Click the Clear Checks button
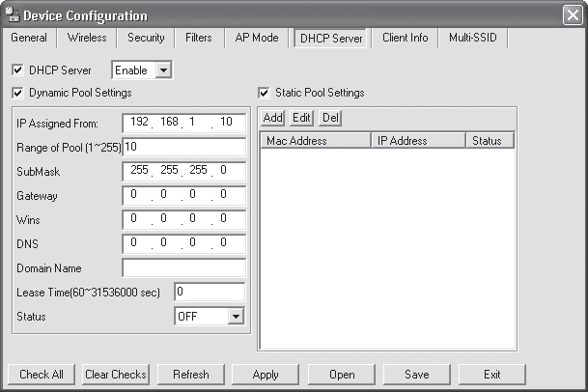588x392 pixels. pyautogui.click(x=116, y=375)
